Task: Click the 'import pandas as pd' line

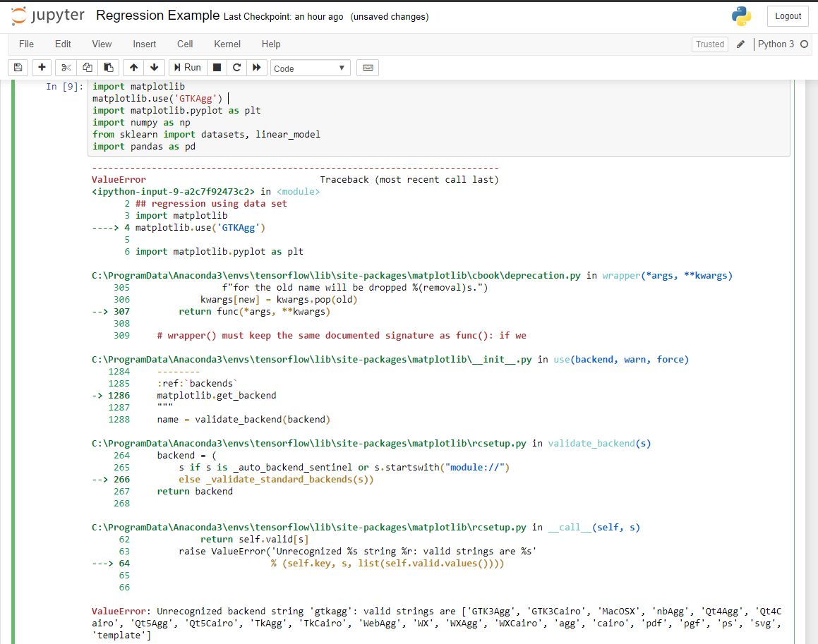Action: [x=144, y=147]
